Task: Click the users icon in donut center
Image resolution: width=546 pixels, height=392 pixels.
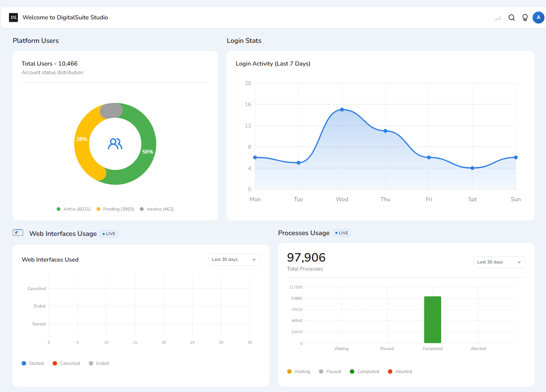Action: 115,144
